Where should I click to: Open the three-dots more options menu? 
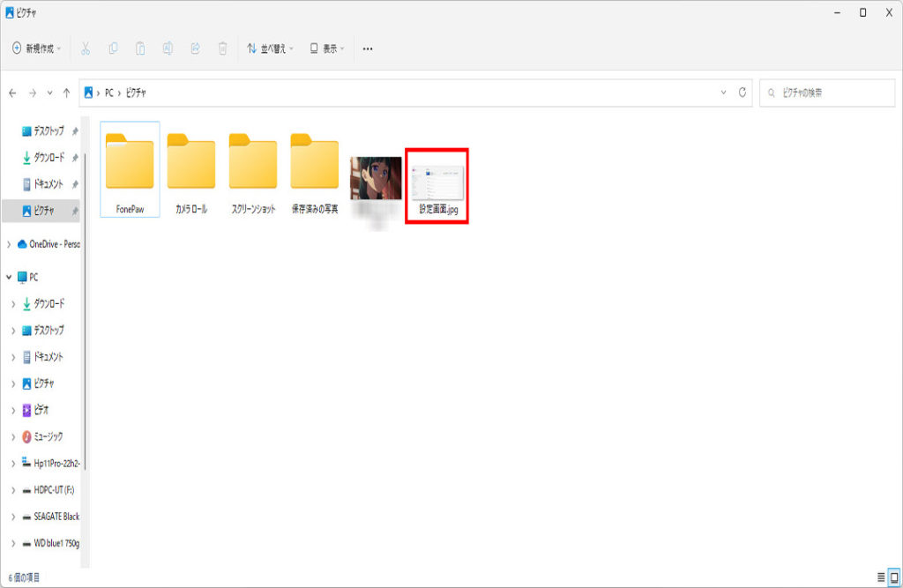pos(368,48)
